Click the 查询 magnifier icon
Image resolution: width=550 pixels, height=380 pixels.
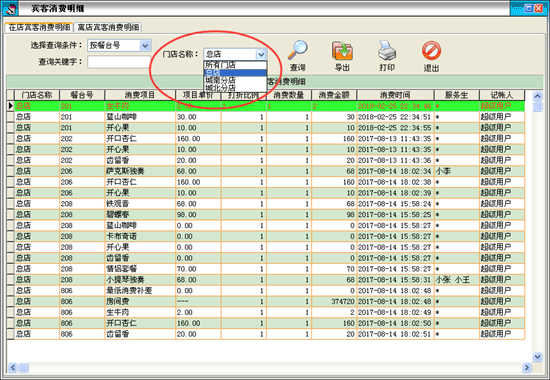pyautogui.click(x=297, y=50)
